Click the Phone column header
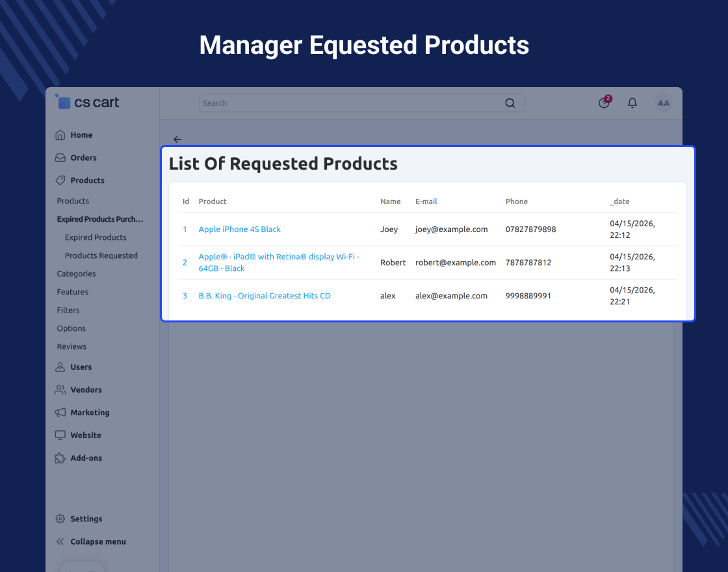This screenshot has height=572, width=728. [517, 201]
